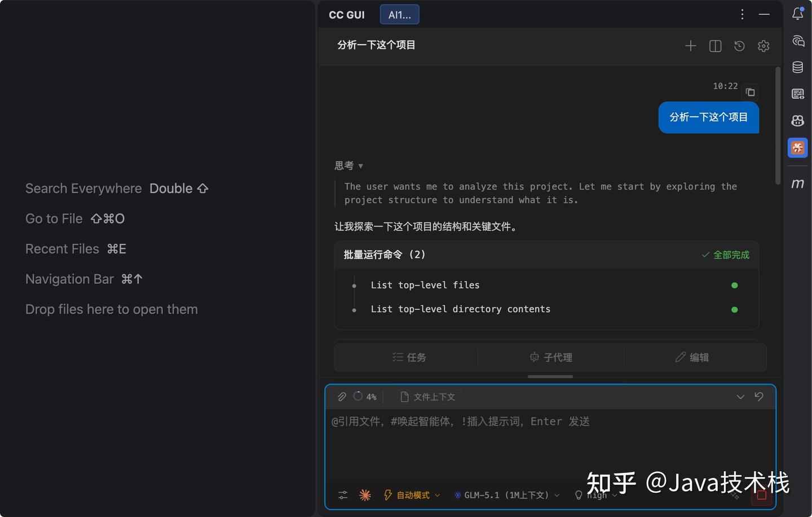Toggle the split view layout icon

pyautogui.click(x=715, y=46)
